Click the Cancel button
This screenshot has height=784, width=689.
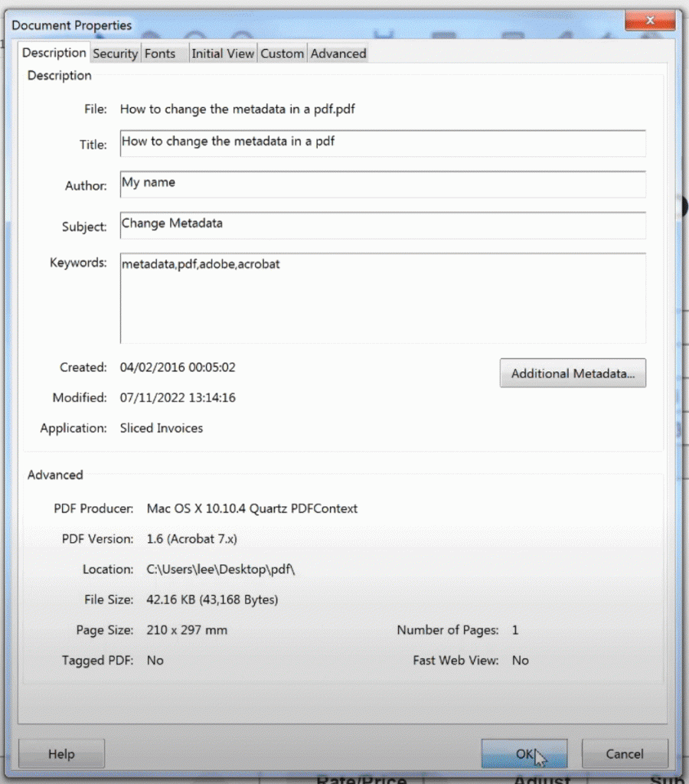point(625,753)
